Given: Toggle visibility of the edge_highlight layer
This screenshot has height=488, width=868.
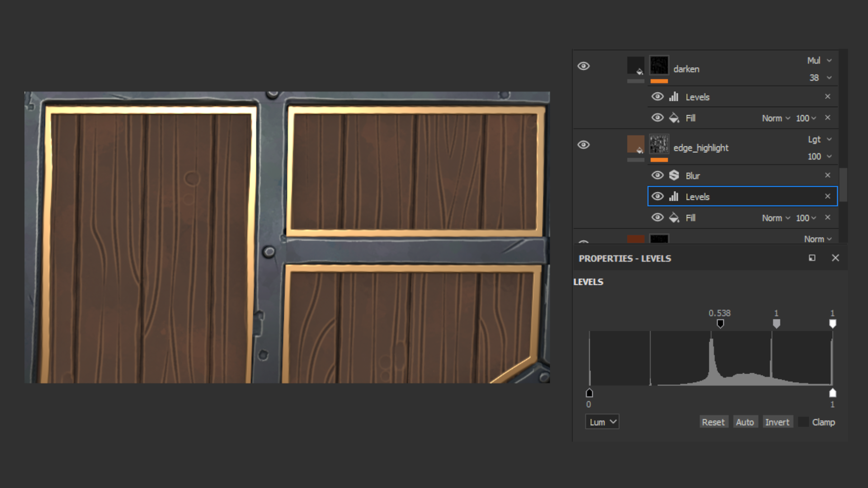Looking at the screenshot, I should [584, 145].
